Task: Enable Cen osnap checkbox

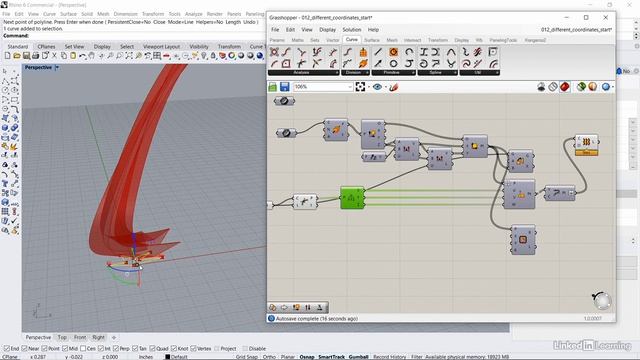Action: [83, 349]
